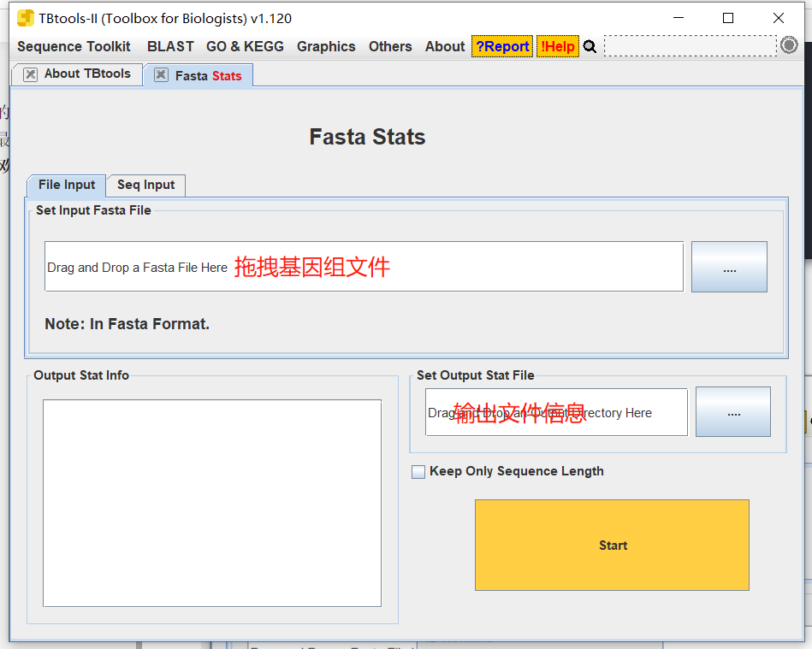Open the About menu
Image resolution: width=812 pixels, height=649 pixels.
point(445,46)
